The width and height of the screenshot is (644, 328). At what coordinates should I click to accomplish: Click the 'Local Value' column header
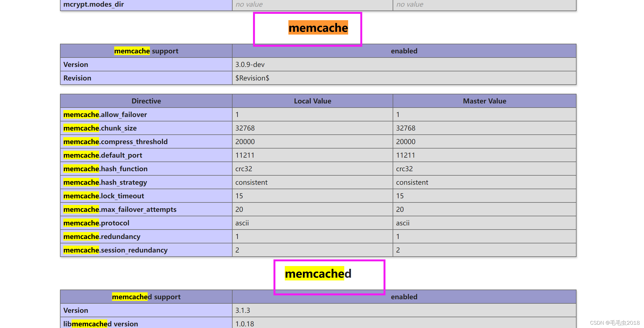pos(312,101)
